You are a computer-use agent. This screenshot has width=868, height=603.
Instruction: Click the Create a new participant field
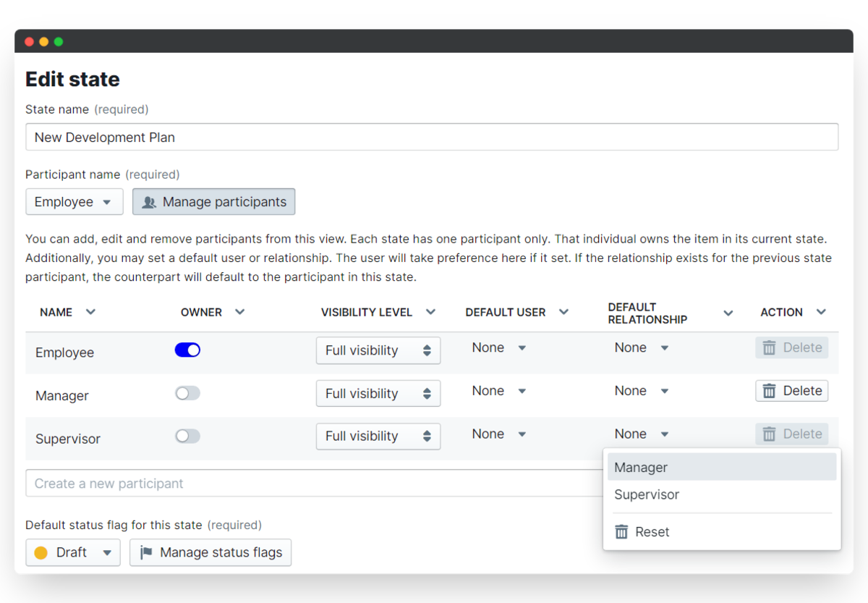pyautogui.click(x=314, y=483)
